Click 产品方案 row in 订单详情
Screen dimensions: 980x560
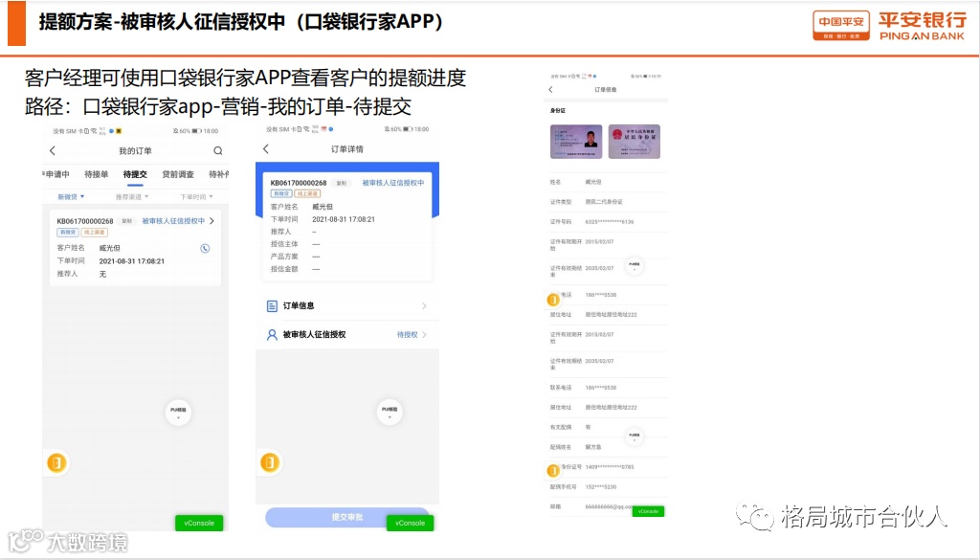(x=346, y=257)
